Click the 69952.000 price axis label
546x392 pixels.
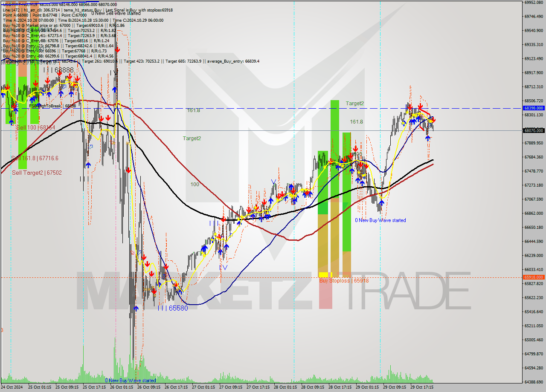tap(534, 2)
